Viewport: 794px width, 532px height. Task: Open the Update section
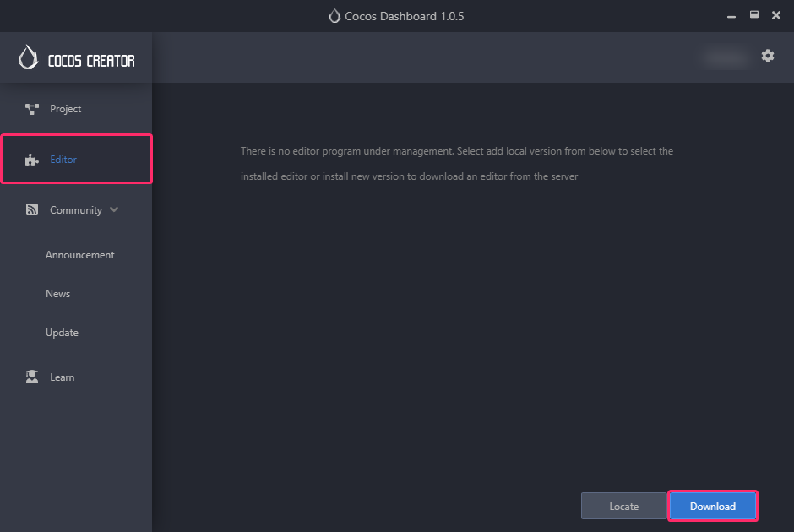(x=62, y=333)
